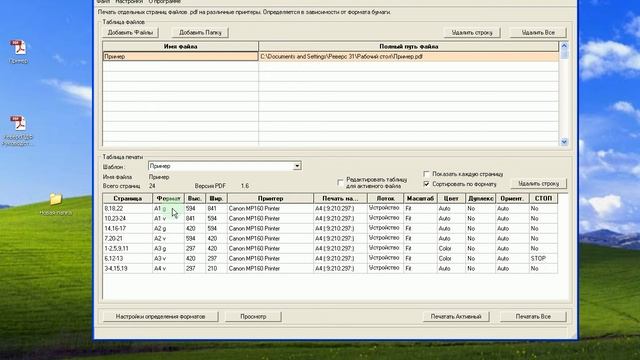Select the pages 10,23-24 cell
The image size is (640, 360).
(x=128, y=218)
